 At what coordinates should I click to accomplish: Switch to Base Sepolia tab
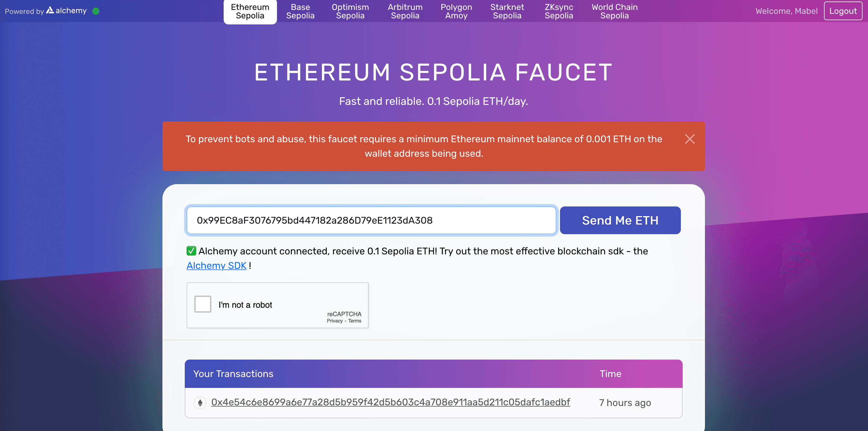(x=300, y=11)
